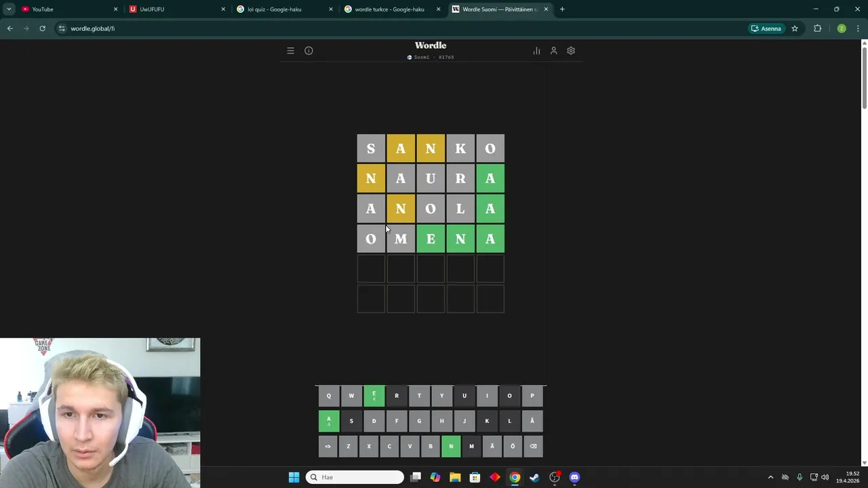
Task: Open the Wordle info help icon
Action: (x=309, y=51)
